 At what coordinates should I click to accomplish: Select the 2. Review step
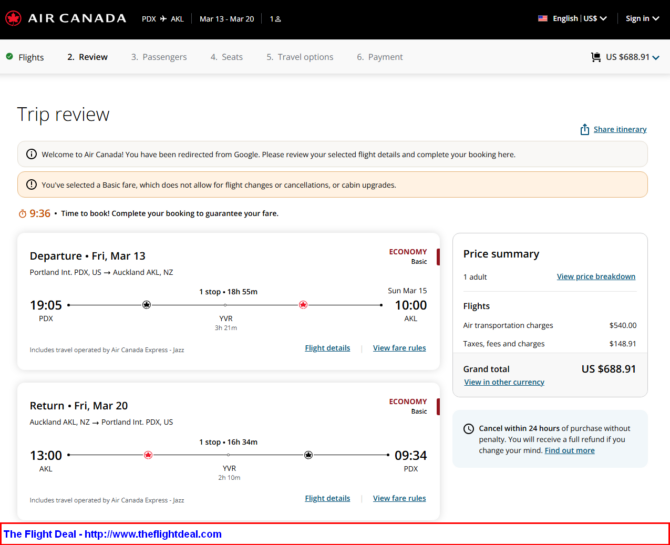click(87, 57)
